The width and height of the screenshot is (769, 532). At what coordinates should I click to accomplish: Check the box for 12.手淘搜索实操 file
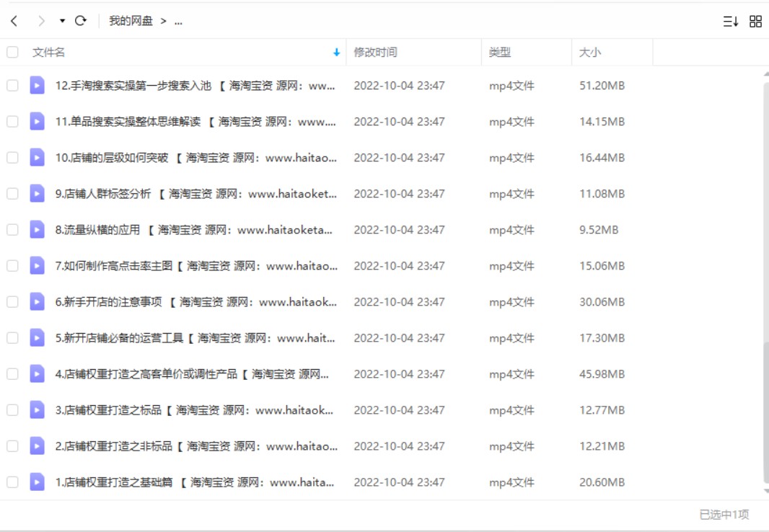pyautogui.click(x=12, y=85)
